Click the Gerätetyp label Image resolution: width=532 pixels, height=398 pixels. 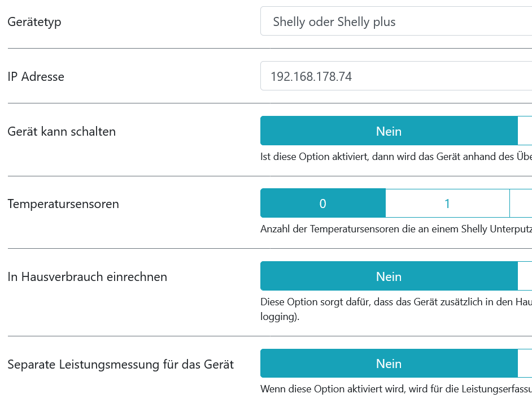(34, 22)
